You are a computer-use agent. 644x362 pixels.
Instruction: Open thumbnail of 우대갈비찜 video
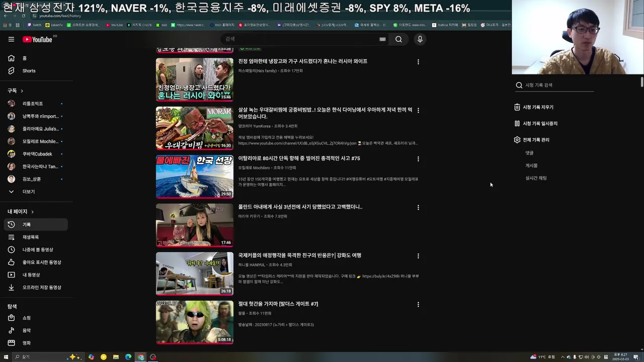click(195, 128)
